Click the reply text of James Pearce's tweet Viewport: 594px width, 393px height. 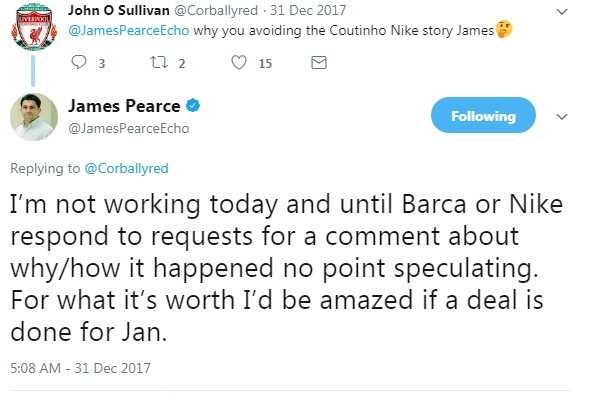[x=287, y=268]
